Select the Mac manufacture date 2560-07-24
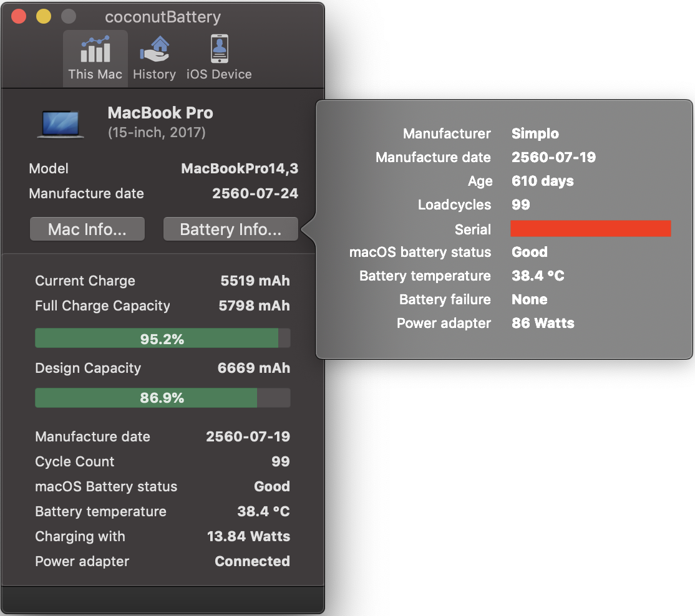This screenshot has height=616, width=695. coord(255,193)
